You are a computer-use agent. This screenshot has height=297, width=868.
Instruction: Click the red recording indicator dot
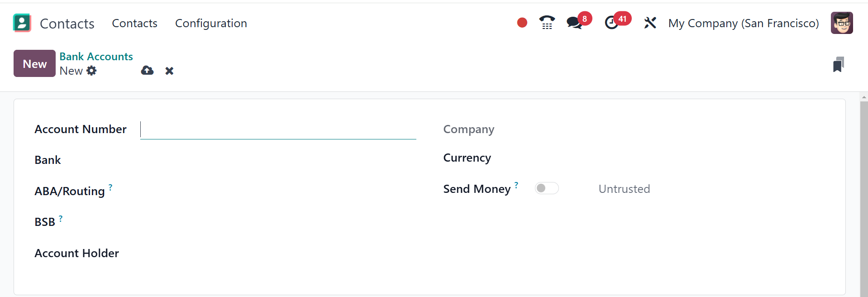(x=522, y=23)
